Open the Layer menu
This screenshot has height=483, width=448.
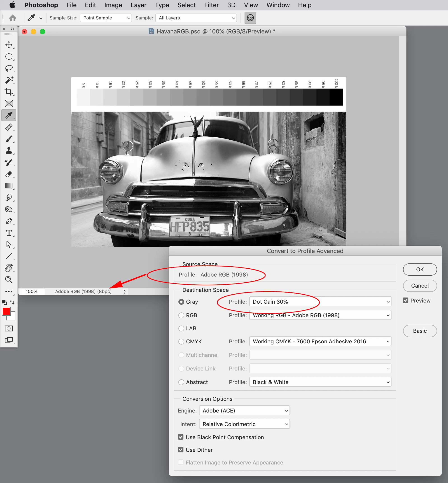coord(138,5)
